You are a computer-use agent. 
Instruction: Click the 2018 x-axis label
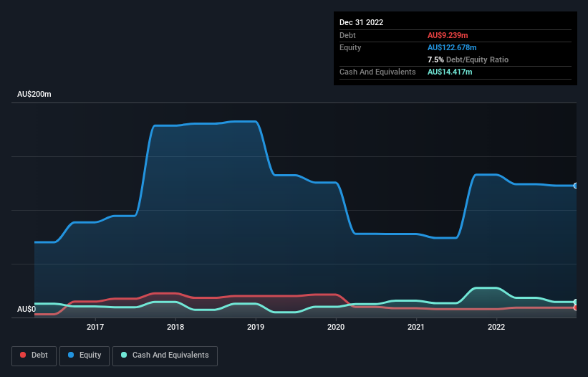pos(175,327)
